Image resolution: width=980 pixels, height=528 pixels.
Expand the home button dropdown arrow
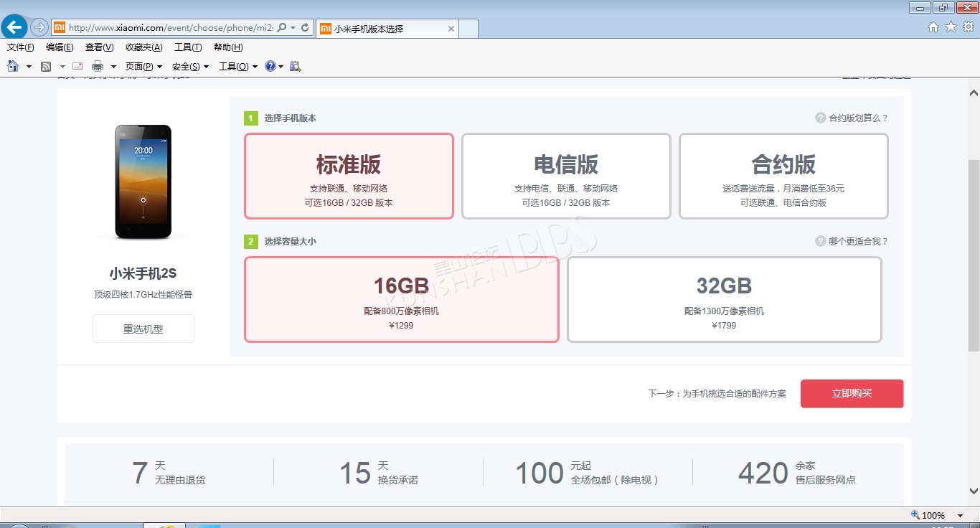(29, 67)
